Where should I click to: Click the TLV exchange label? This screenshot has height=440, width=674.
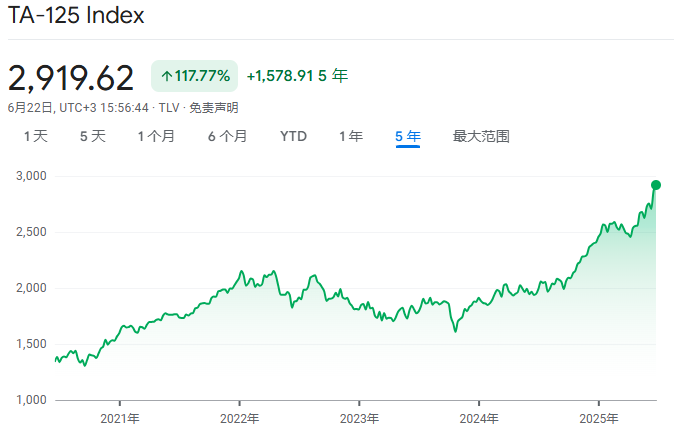169,107
